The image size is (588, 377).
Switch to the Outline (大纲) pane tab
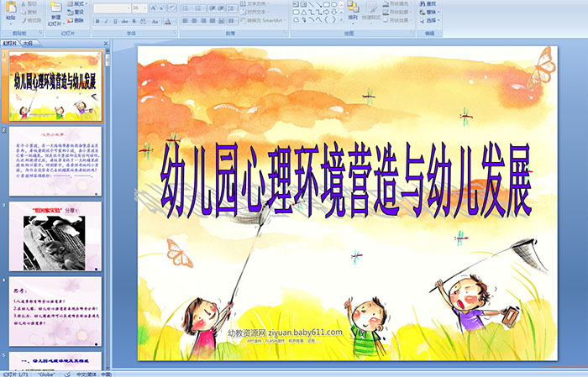click(x=28, y=44)
